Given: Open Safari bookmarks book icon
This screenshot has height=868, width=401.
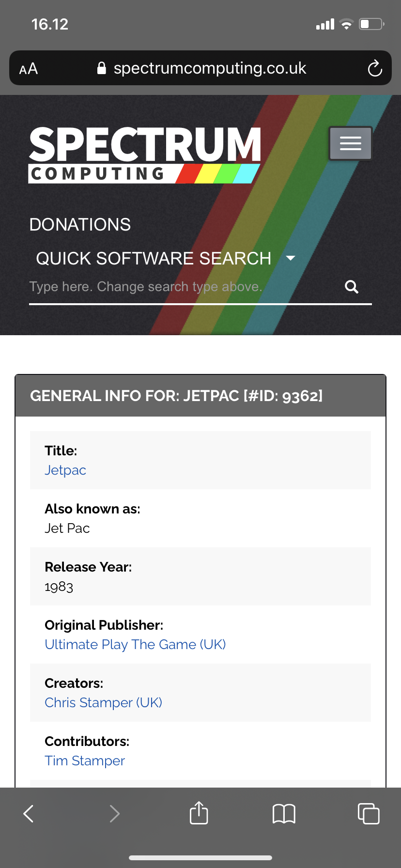Looking at the screenshot, I should point(284,814).
